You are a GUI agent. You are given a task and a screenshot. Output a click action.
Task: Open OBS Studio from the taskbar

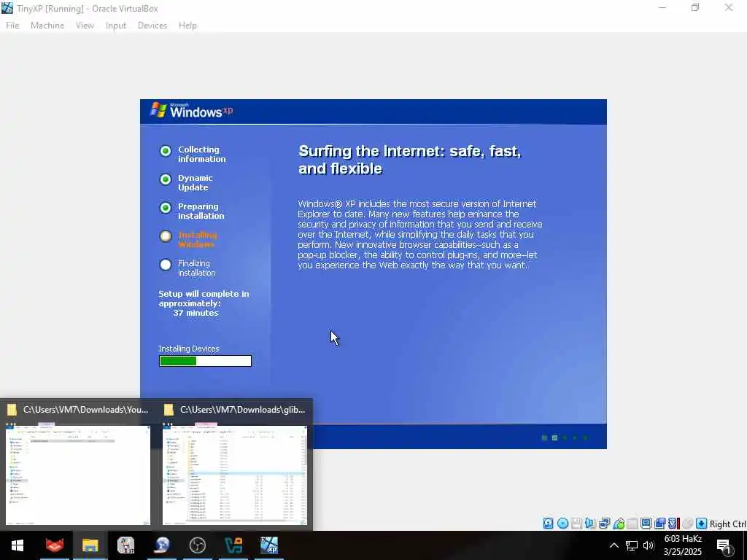click(x=197, y=545)
